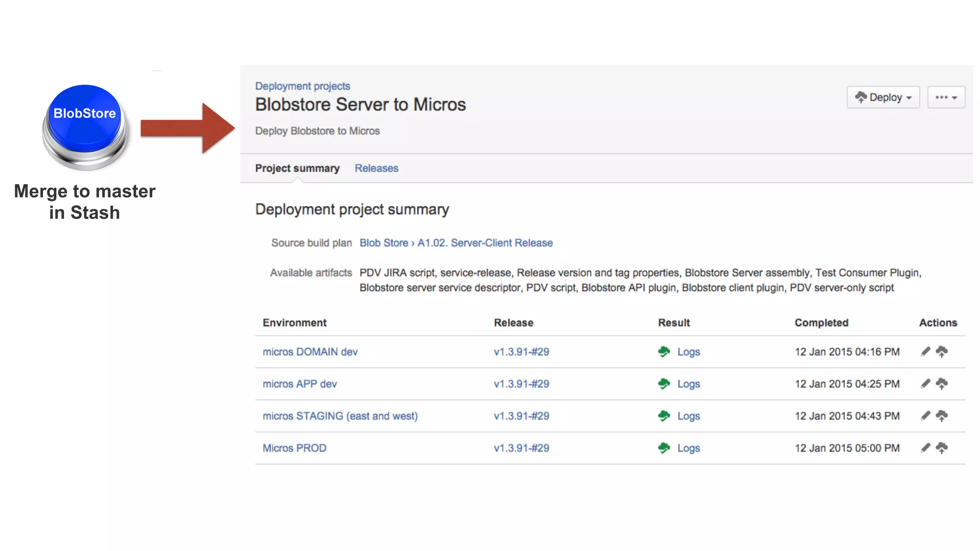Click green success icon in Micros PROD row

pyautogui.click(x=664, y=448)
